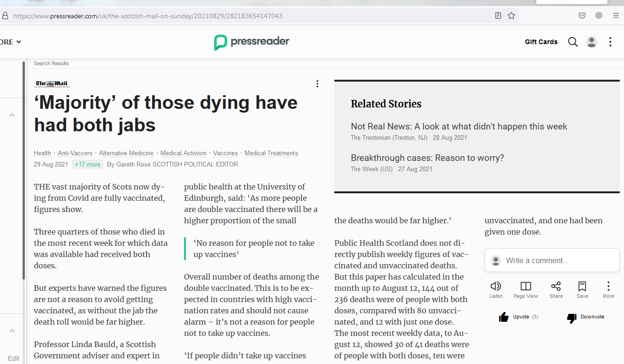Image resolution: width=624 pixels, height=364 pixels.
Task: Open the Anti-Vaccers topic tag
Action: (75, 153)
